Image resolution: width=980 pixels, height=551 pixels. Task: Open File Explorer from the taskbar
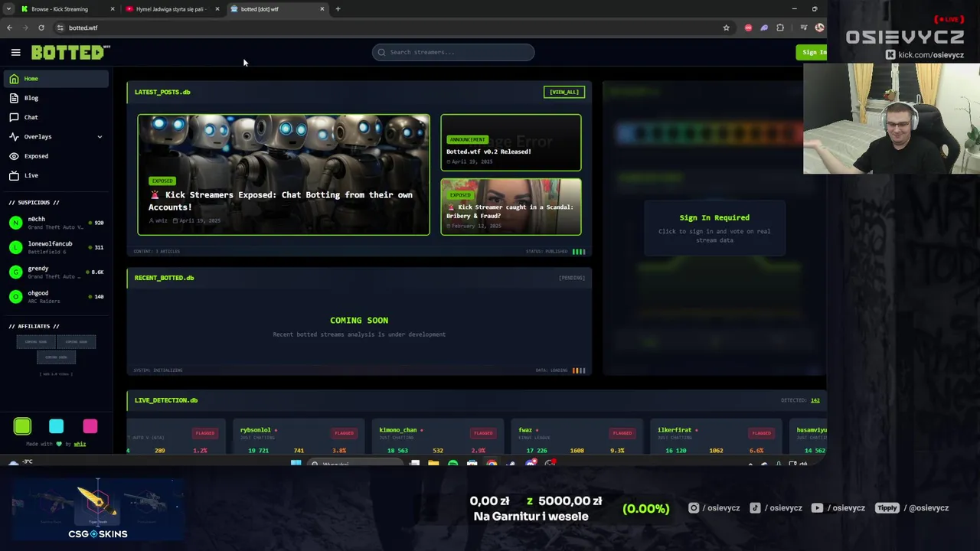pos(433,464)
